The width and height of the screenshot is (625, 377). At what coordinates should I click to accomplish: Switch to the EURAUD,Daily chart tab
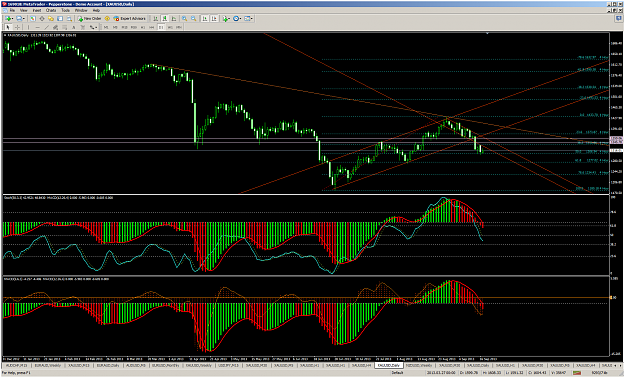tap(108, 365)
